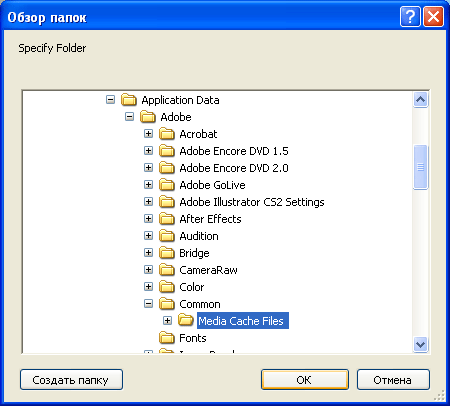
Task: Select Adobe Illustrator CS2 Settings label
Action: (x=252, y=202)
